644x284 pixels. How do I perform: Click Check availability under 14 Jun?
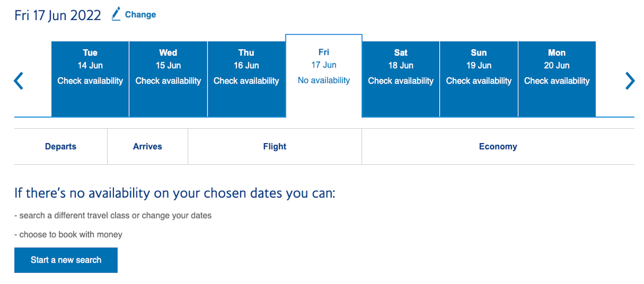click(90, 81)
